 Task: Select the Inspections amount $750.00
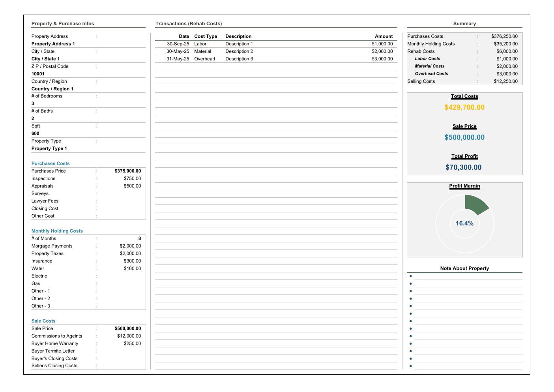coord(132,178)
